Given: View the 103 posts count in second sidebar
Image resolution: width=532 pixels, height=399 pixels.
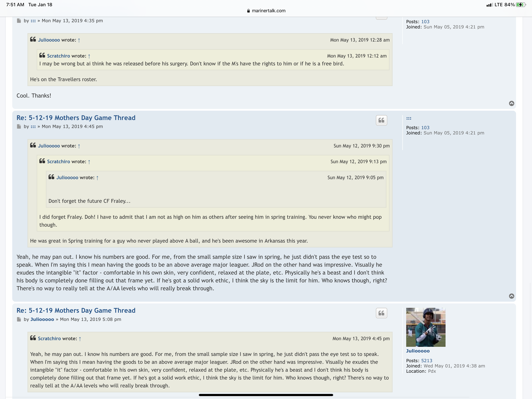Looking at the screenshot, I should pyautogui.click(x=425, y=128).
